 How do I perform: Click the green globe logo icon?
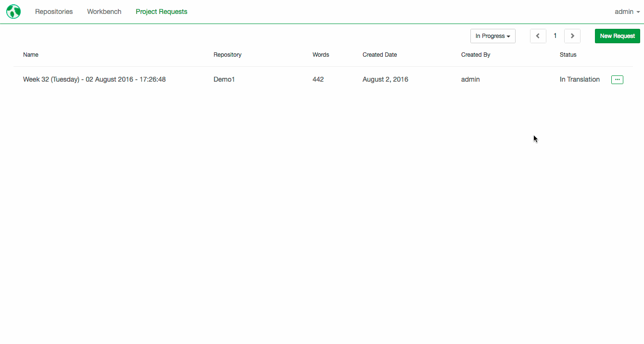(x=13, y=12)
